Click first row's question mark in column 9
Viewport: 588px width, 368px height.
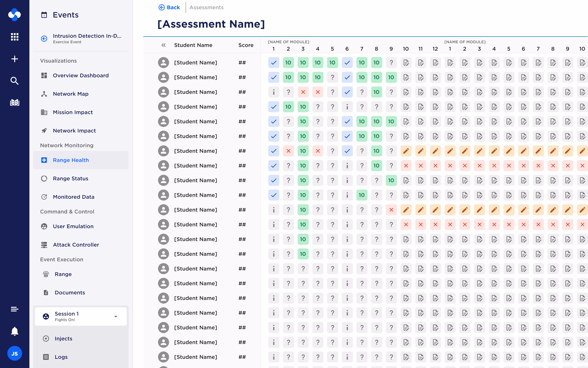(x=391, y=63)
